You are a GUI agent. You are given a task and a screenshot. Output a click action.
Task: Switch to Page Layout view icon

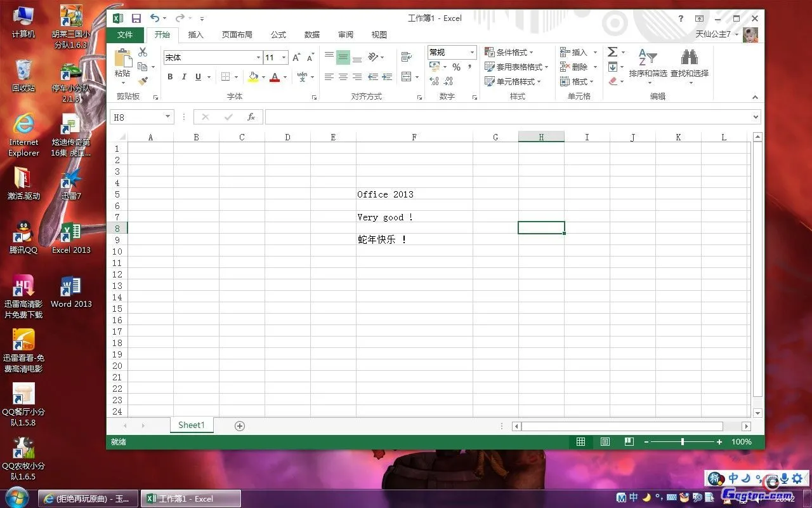[x=605, y=441]
